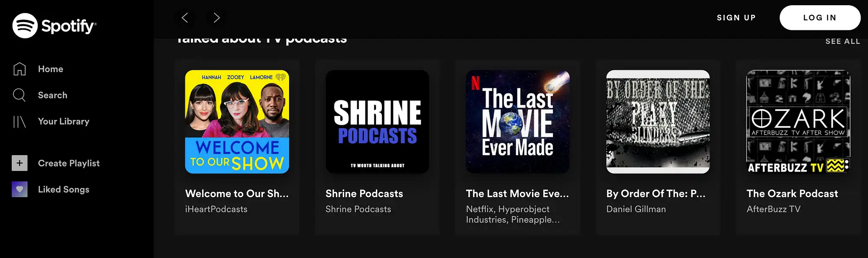Image resolution: width=868 pixels, height=258 pixels.
Task: Click the 'Shrine Podcasts' bold title
Action: click(364, 194)
